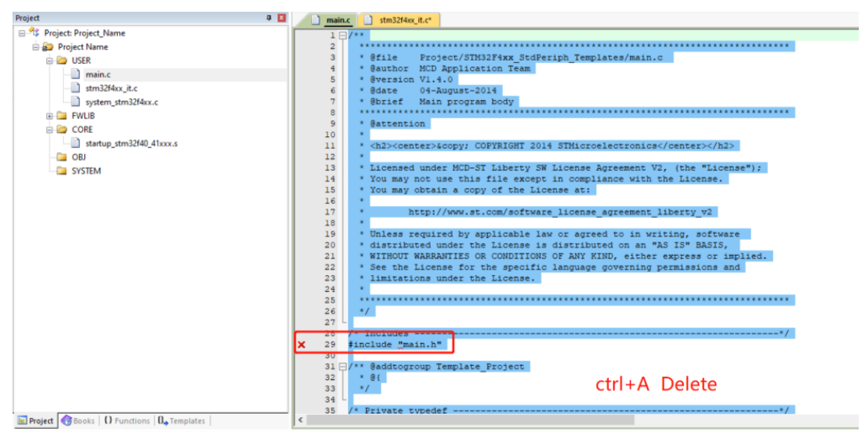Expand the FWLIB folder node

[x=50, y=115]
